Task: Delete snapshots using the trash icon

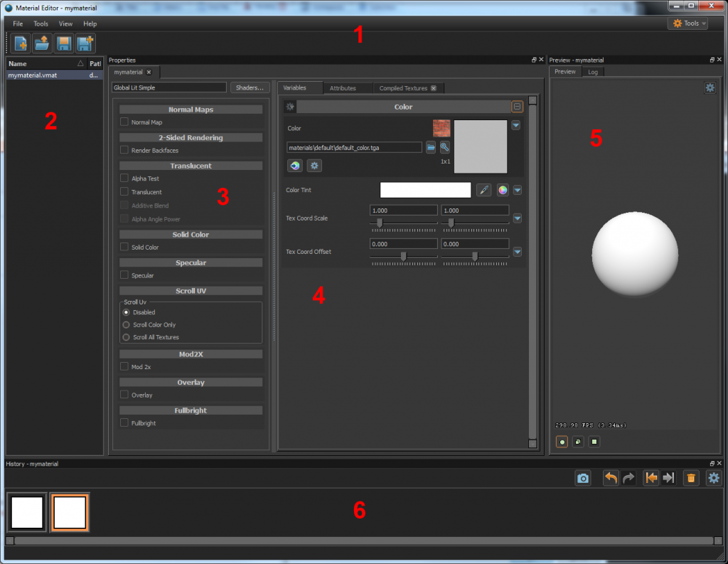Action: [x=691, y=478]
